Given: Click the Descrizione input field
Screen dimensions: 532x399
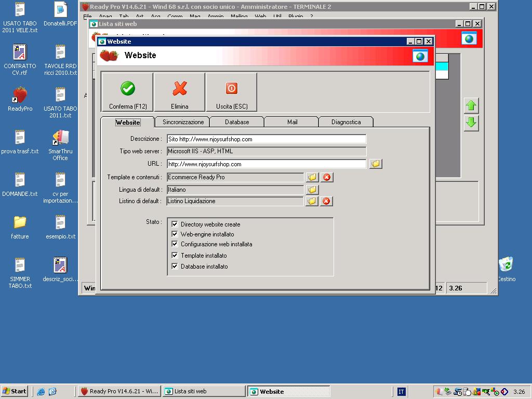Looking at the screenshot, I should (267, 139).
